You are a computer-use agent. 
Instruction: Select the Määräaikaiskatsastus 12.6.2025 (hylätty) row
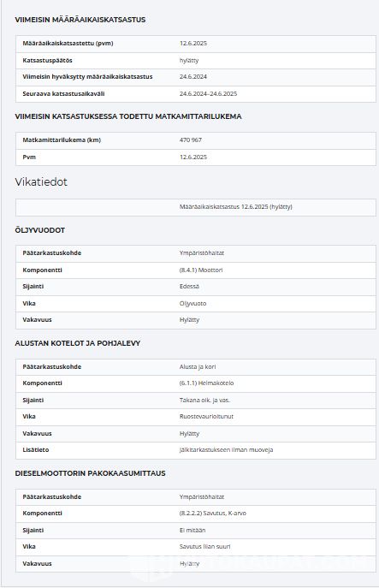(196, 207)
